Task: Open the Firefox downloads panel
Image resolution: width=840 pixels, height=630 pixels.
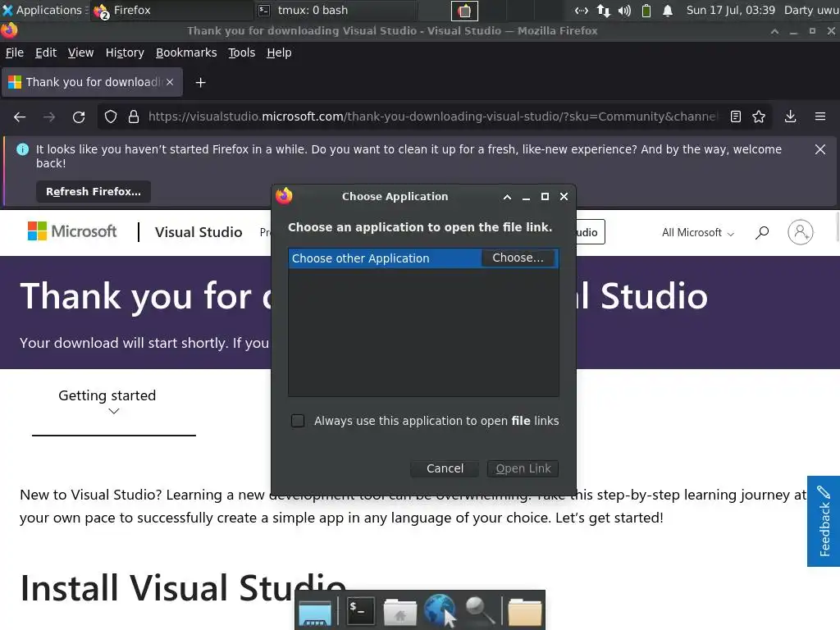Action: (x=790, y=116)
